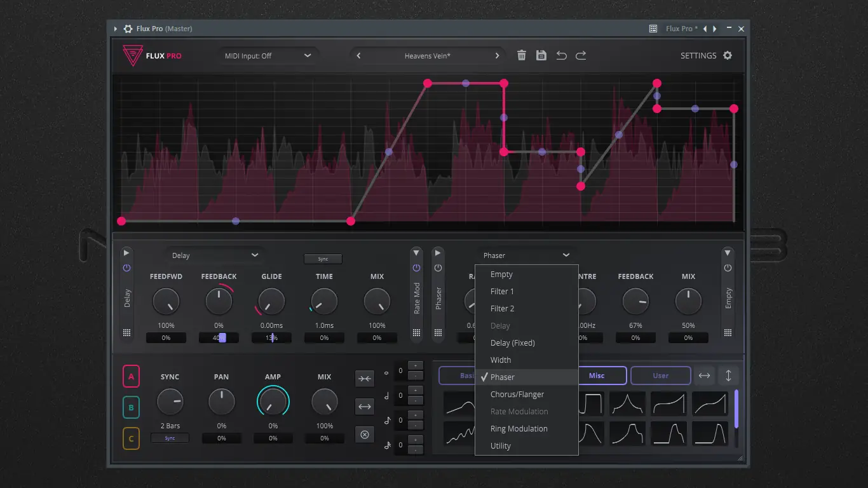The height and width of the screenshot is (488, 868).
Task: Click the converging arrows button beside the MIX knob
Action: (365, 379)
